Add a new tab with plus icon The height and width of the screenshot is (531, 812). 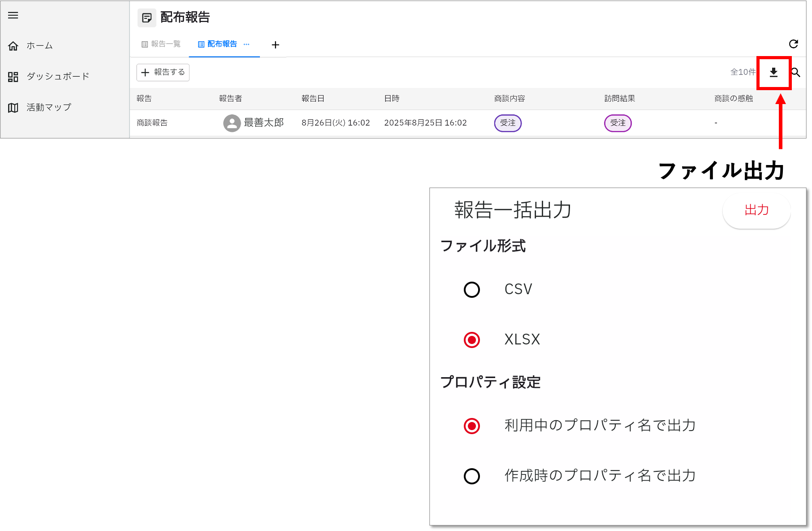[x=276, y=45]
